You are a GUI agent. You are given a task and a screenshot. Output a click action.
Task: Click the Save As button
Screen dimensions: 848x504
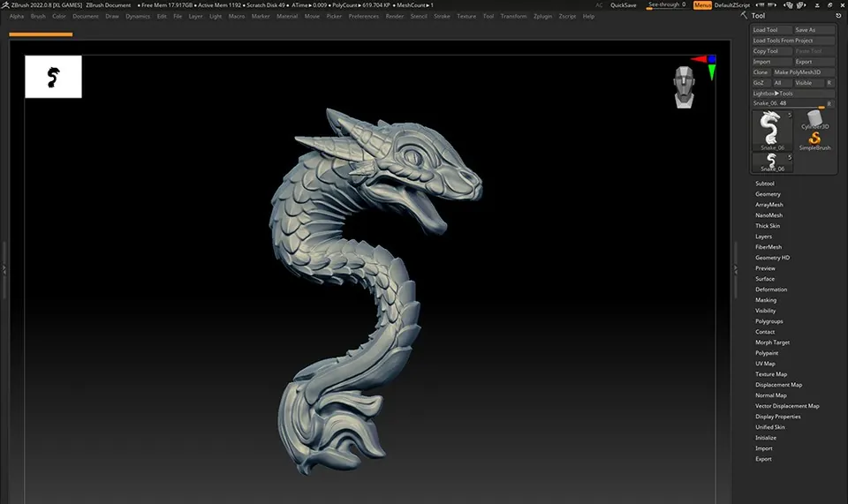pyautogui.click(x=814, y=30)
